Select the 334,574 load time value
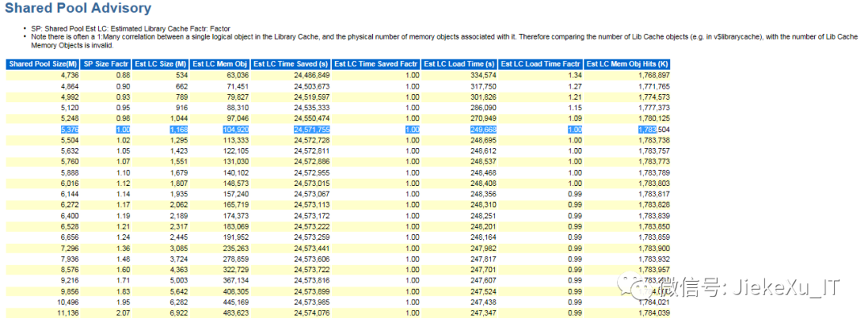The width and height of the screenshot is (868, 326). click(479, 75)
